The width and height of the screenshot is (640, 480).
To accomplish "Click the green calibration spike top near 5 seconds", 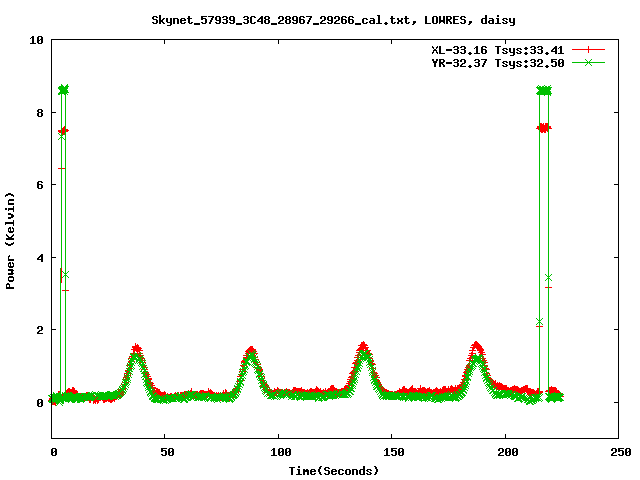I will pos(64,90).
